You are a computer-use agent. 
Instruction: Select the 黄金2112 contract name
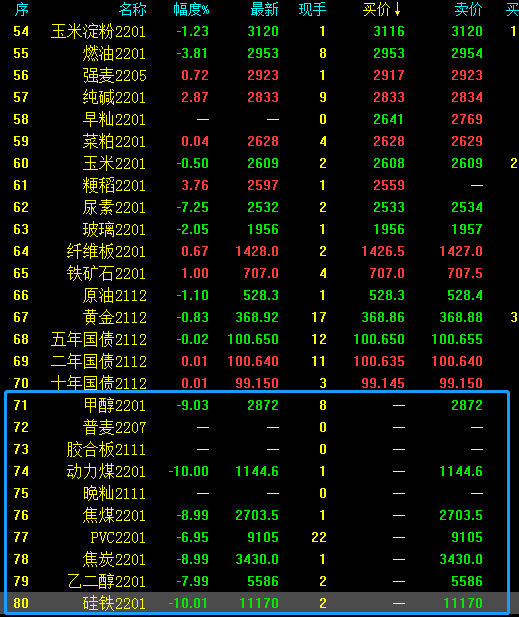114,318
